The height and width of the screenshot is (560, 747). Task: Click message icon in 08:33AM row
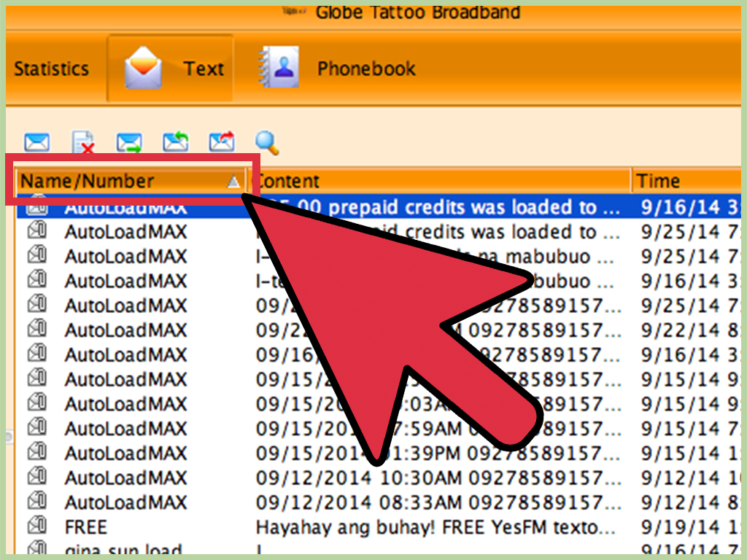(36, 500)
